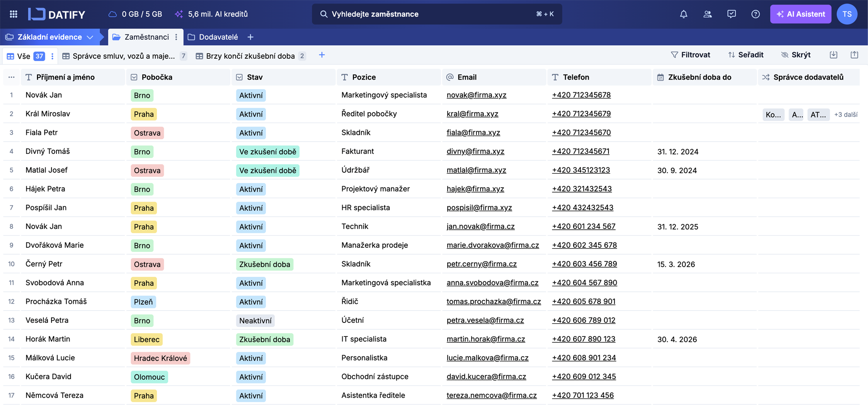Click the Ostrava tag for Fiala Petr

coord(147,133)
